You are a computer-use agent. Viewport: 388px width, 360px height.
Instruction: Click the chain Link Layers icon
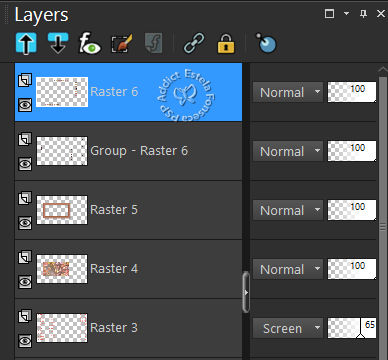194,43
